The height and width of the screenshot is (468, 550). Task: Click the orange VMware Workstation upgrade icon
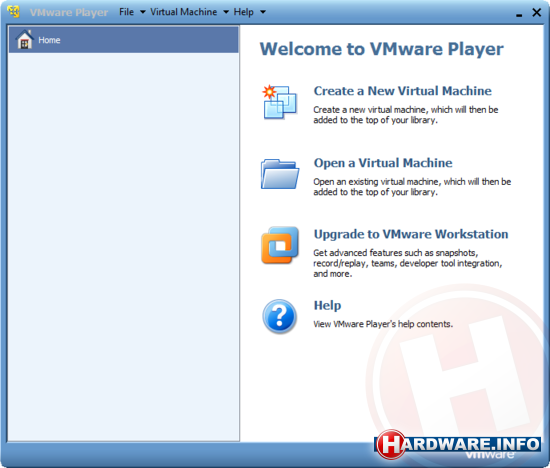pos(280,245)
